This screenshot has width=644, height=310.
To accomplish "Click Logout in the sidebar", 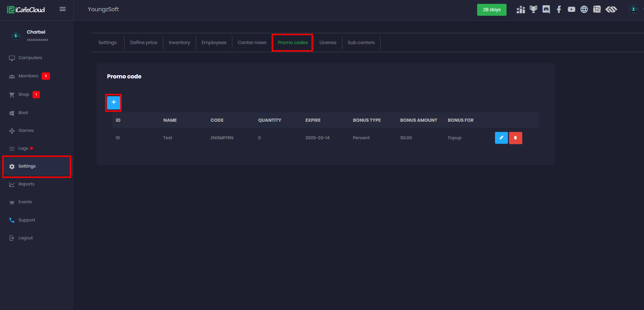I will click(x=25, y=238).
